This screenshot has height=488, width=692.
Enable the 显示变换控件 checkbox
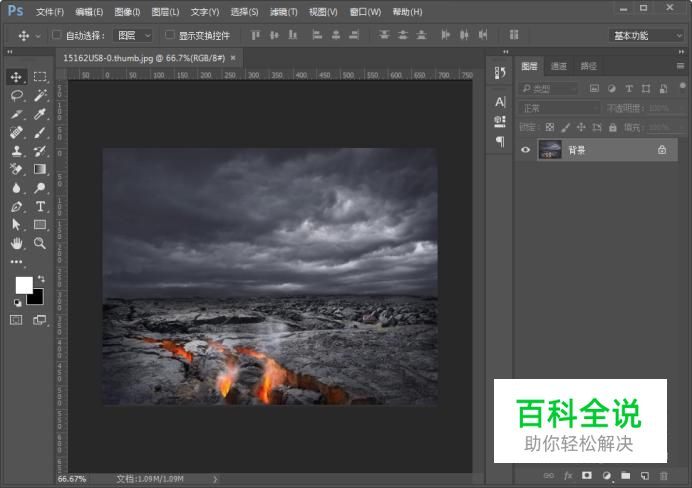click(169, 35)
